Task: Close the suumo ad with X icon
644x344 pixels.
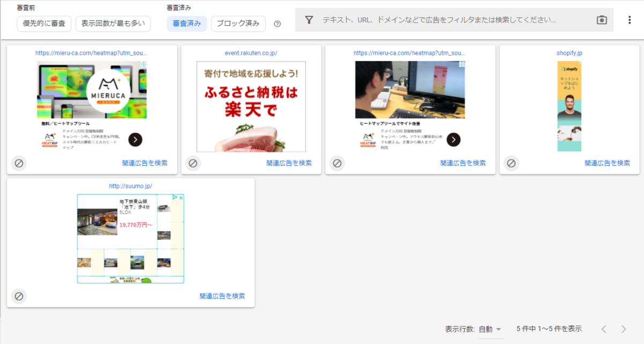Action: click(x=181, y=198)
